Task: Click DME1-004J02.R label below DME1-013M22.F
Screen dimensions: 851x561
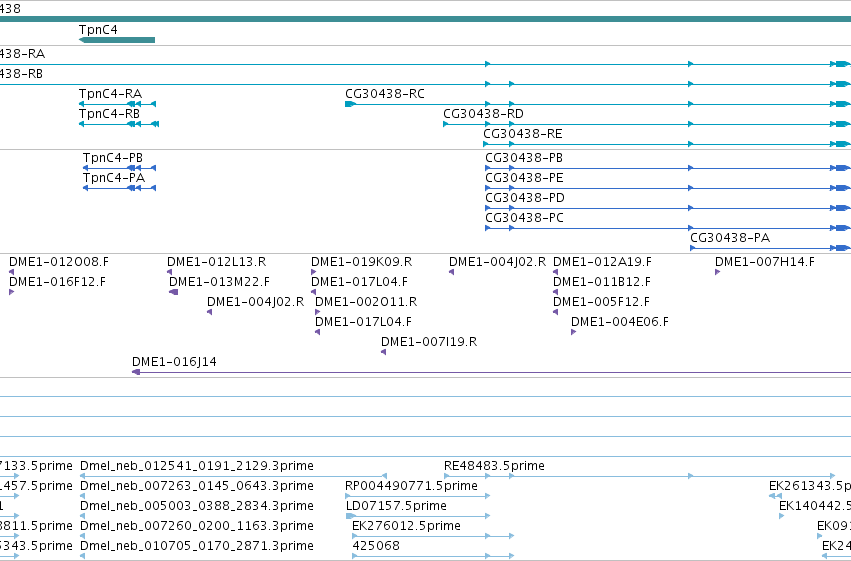Action: point(256,302)
